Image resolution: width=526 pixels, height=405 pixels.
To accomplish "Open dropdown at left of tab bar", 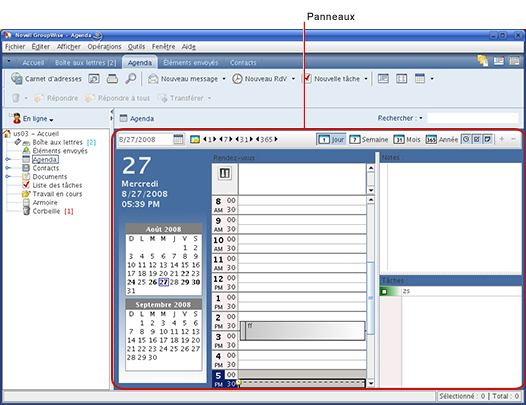I will coord(9,62).
